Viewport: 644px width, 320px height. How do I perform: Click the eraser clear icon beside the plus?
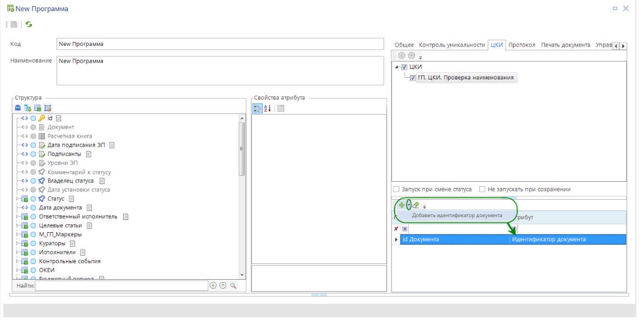[416, 205]
